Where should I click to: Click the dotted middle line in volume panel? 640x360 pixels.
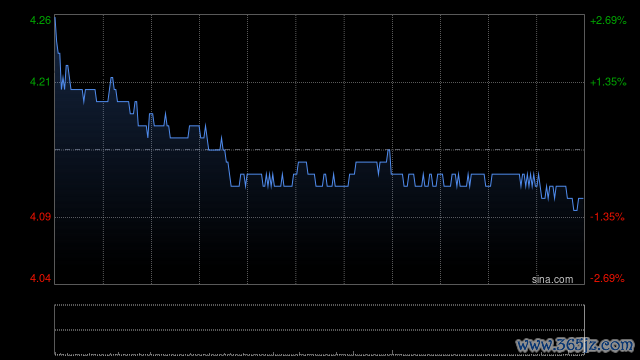click(x=319, y=330)
